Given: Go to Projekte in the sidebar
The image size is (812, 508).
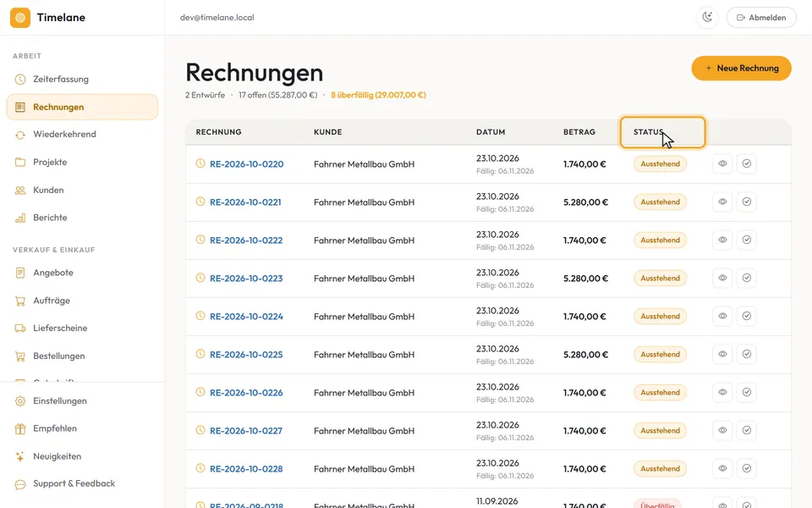Looking at the screenshot, I should point(82,163).
